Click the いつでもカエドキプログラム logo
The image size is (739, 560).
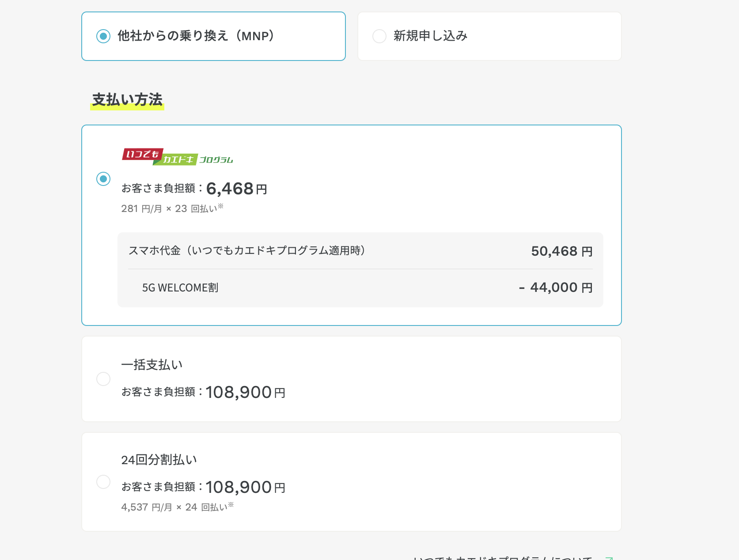click(x=178, y=157)
